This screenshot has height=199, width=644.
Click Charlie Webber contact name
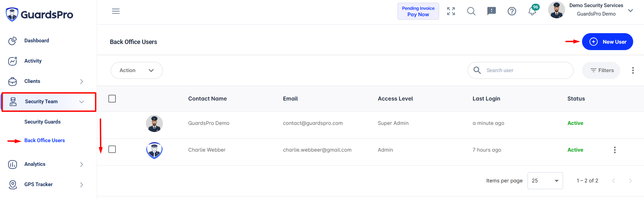(207, 150)
